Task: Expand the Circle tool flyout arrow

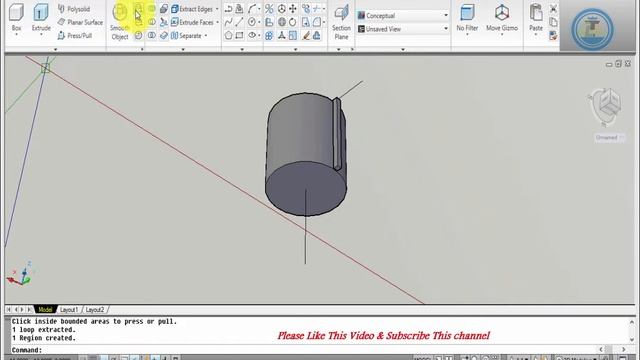Action: coord(259,22)
